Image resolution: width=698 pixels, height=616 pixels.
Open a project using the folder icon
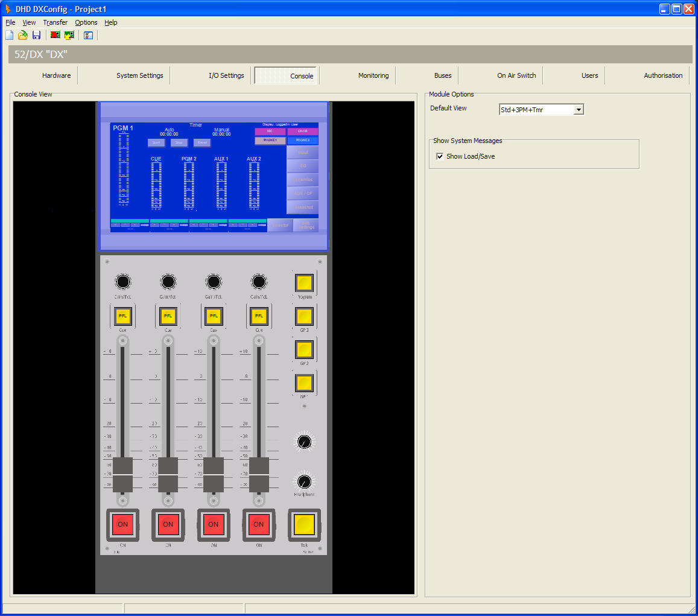[x=23, y=35]
